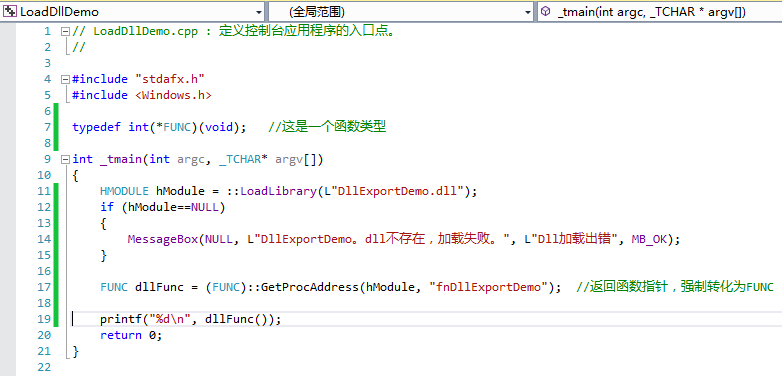
Task: Click line number 3 in the gutter
Action: (x=47, y=63)
